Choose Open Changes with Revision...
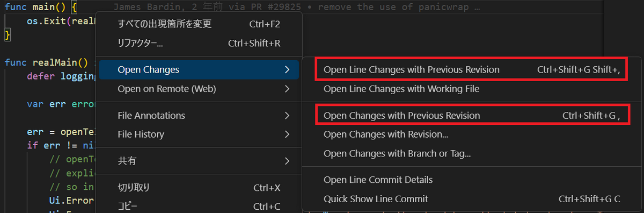 point(472,134)
